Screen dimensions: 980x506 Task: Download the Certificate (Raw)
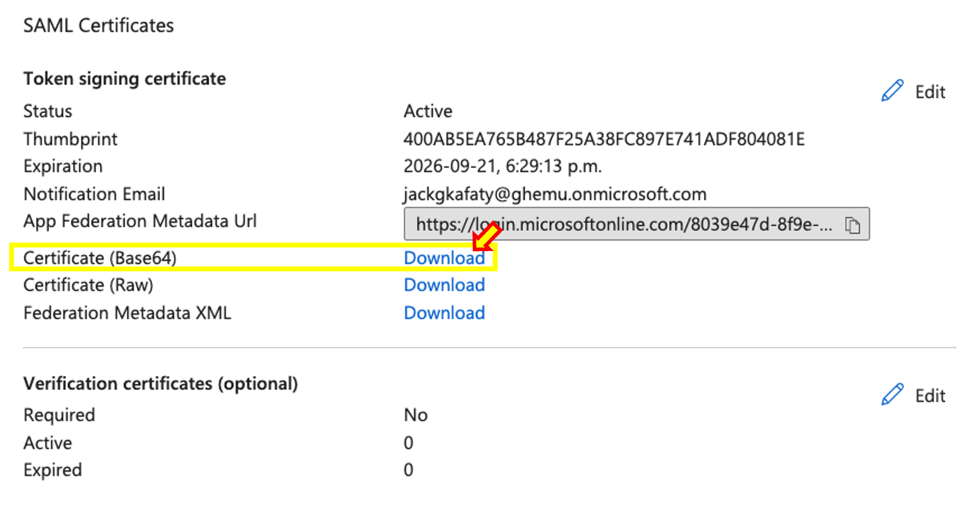(445, 285)
